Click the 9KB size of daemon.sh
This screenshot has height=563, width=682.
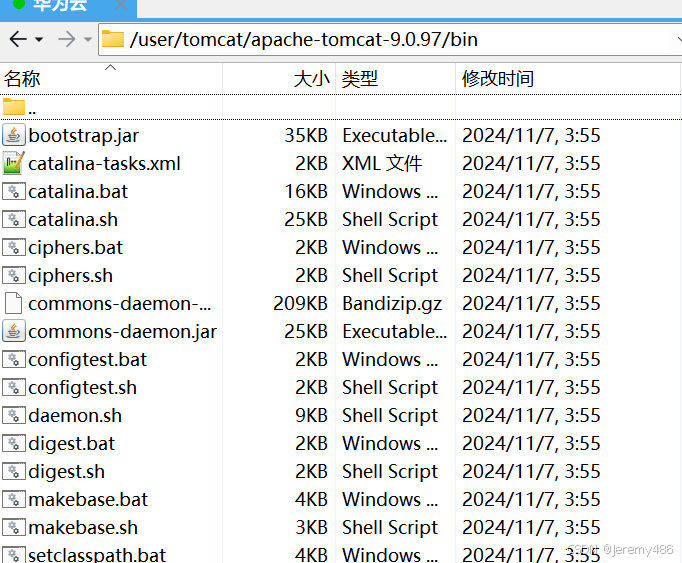tap(311, 416)
